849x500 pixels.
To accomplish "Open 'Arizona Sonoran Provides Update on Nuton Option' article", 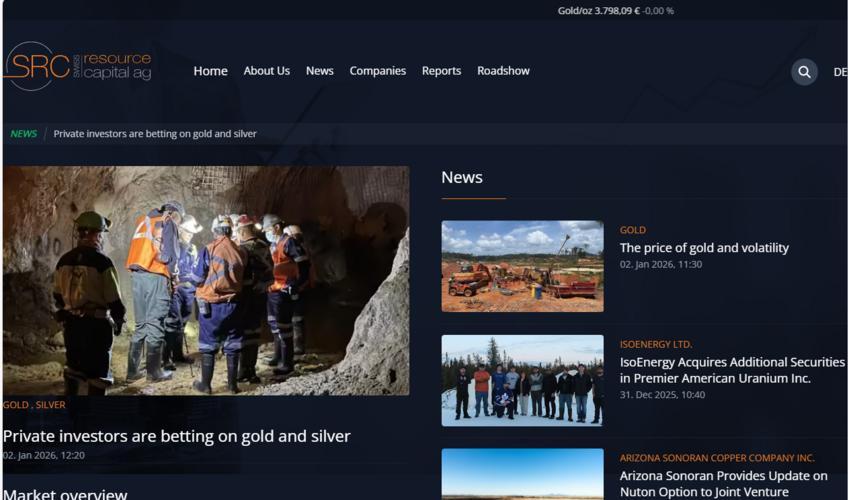I will point(723,484).
